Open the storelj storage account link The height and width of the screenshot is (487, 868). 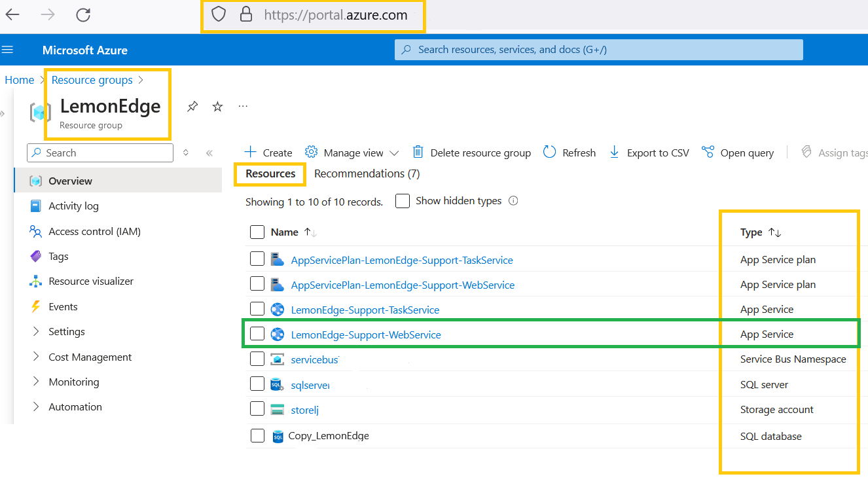coord(304,410)
